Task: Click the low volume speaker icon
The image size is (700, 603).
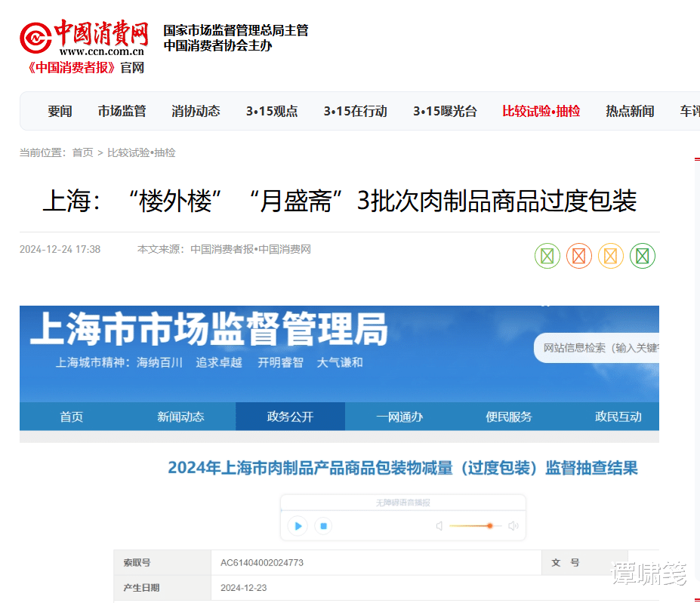Action: [x=439, y=526]
